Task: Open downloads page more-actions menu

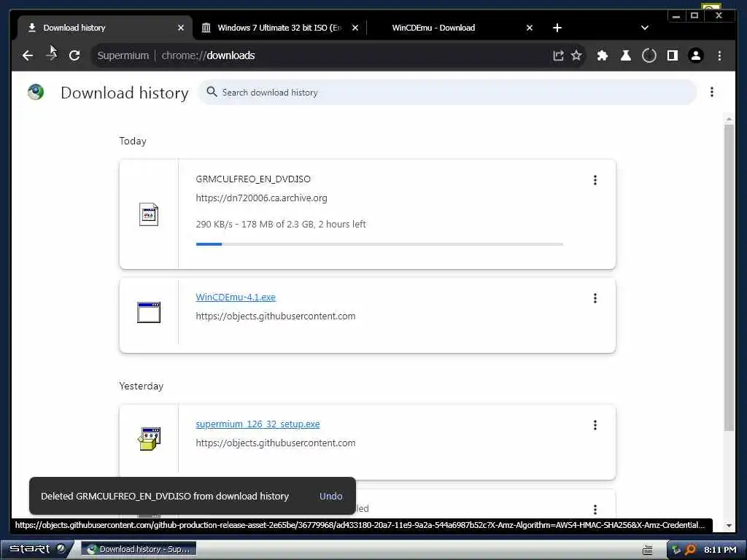Action: click(712, 92)
